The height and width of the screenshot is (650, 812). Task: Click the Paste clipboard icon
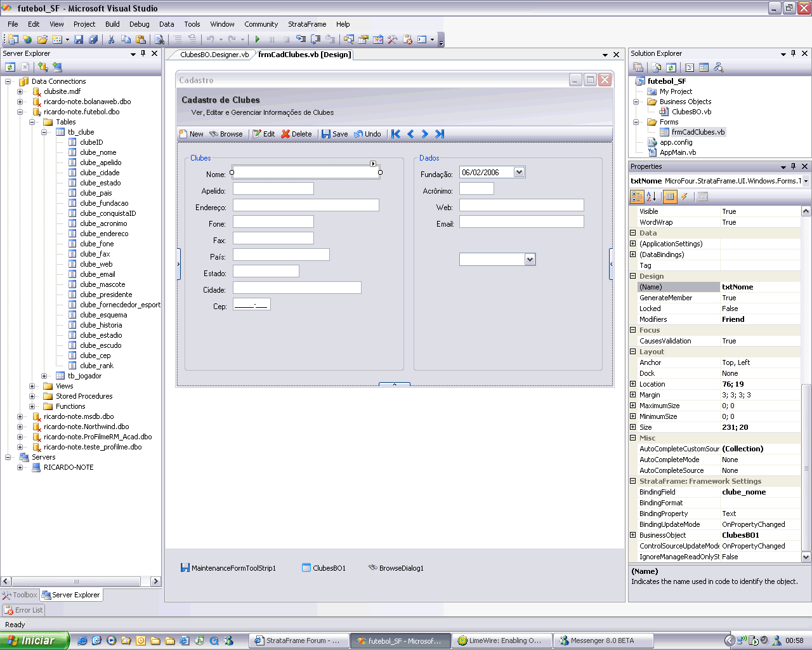pyautogui.click(x=141, y=39)
